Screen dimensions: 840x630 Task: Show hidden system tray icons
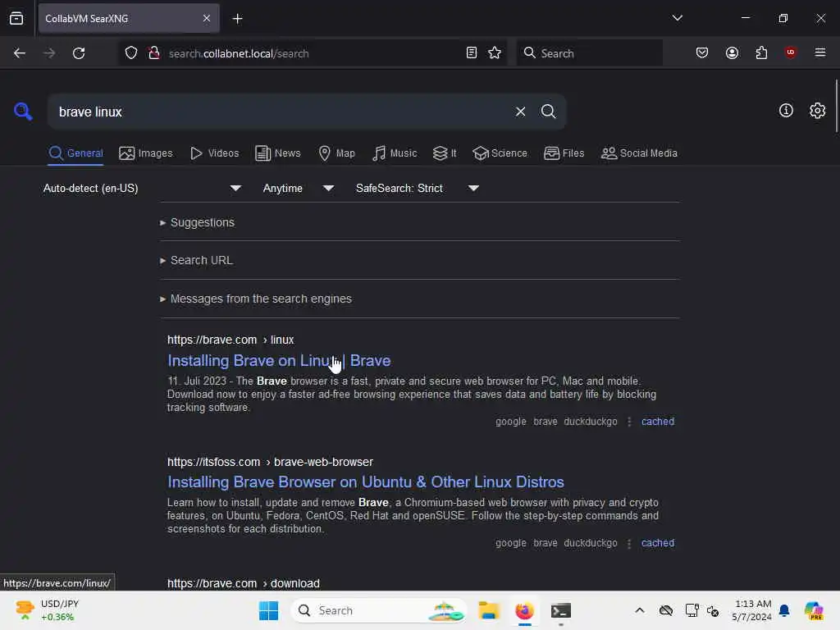[640, 610]
